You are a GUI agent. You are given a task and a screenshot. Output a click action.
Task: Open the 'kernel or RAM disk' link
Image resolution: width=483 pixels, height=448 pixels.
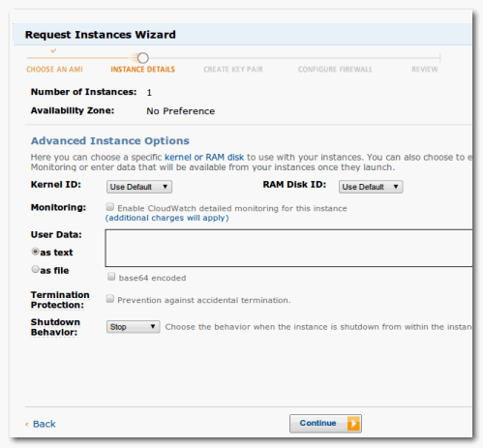(x=204, y=158)
